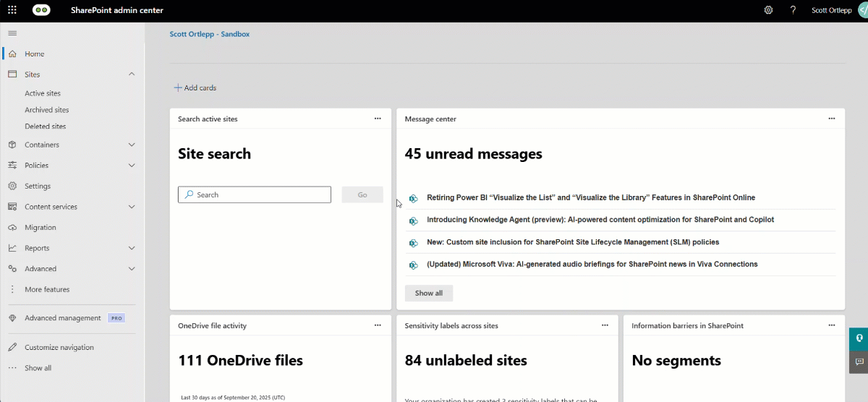Click the plus icon next to Add cards
The image size is (868, 402).
click(x=178, y=87)
